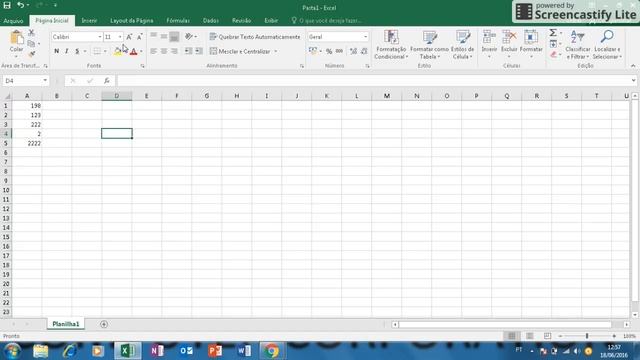This screenshot has width=640, height=360.
Task: Open the Geral number format dropdown
Action: pyautogui.click(x=365, y=37)
